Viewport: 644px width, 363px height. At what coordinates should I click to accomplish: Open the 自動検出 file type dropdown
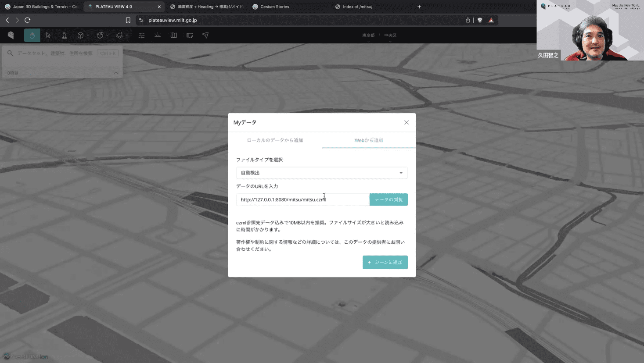click(322, 173)
